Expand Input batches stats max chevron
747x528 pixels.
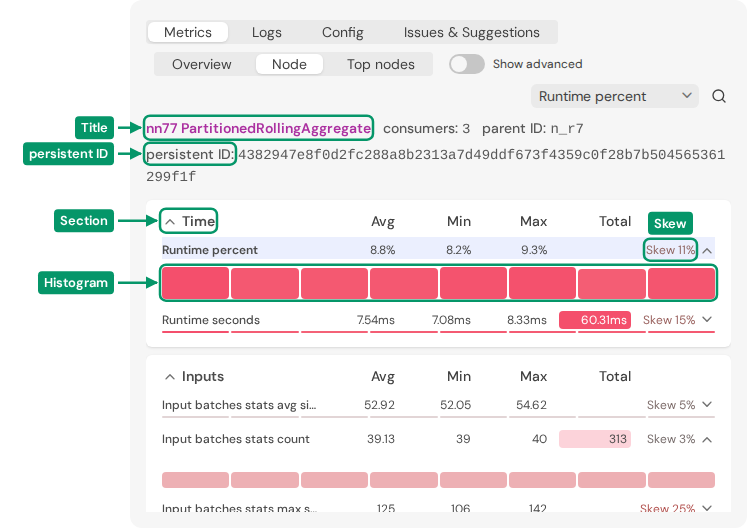click(x=707, y=508)
